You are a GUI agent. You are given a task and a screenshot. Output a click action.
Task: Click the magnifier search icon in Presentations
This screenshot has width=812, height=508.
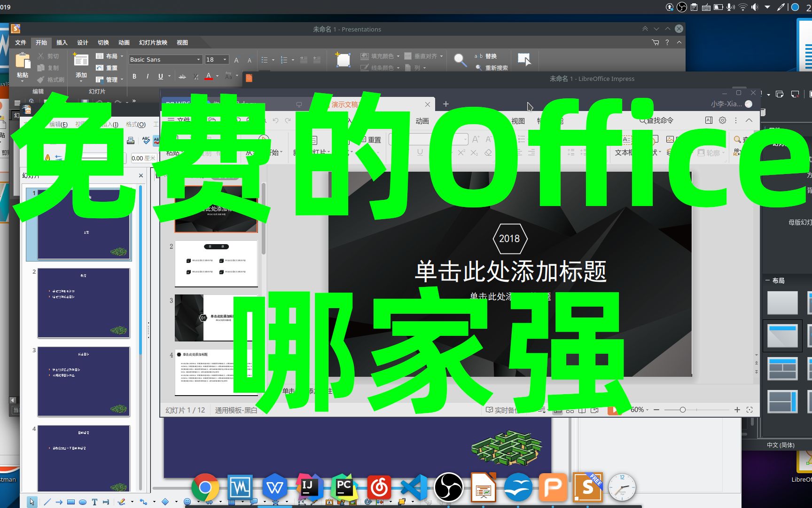tap(460, 60)
